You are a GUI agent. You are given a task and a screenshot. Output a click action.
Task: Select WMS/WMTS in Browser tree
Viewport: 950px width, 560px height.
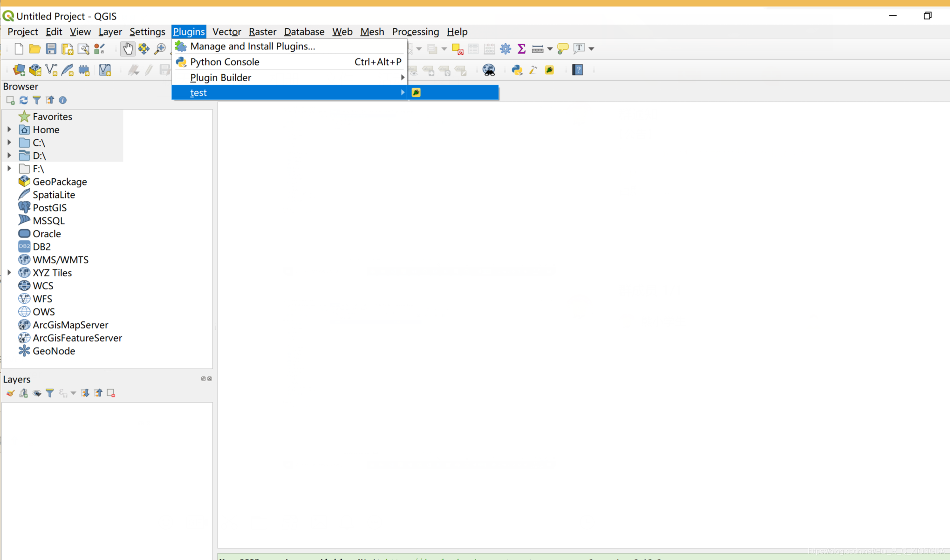(x=61, y=260)
